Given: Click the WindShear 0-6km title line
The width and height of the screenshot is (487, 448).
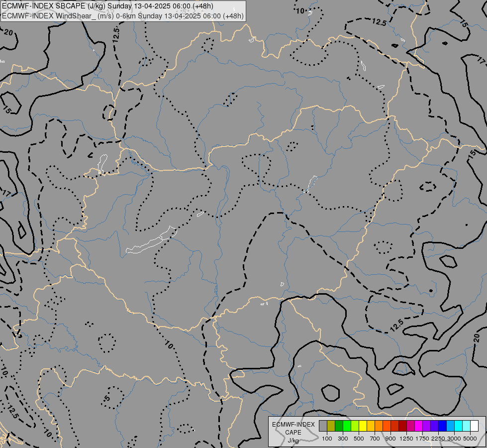Looking at the screenshot, I should pos(123,16).
